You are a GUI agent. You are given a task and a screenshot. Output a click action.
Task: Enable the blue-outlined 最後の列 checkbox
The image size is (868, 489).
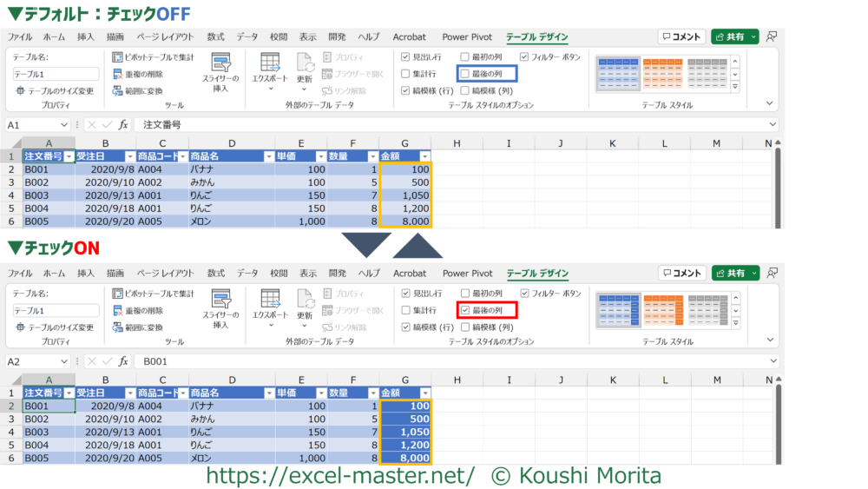point(465,74)
